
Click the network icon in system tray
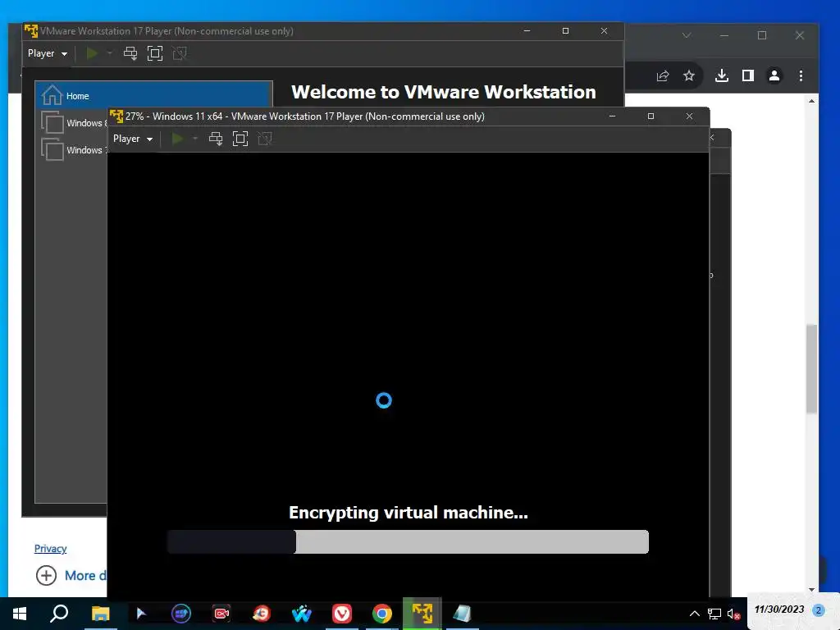point(714,614)
